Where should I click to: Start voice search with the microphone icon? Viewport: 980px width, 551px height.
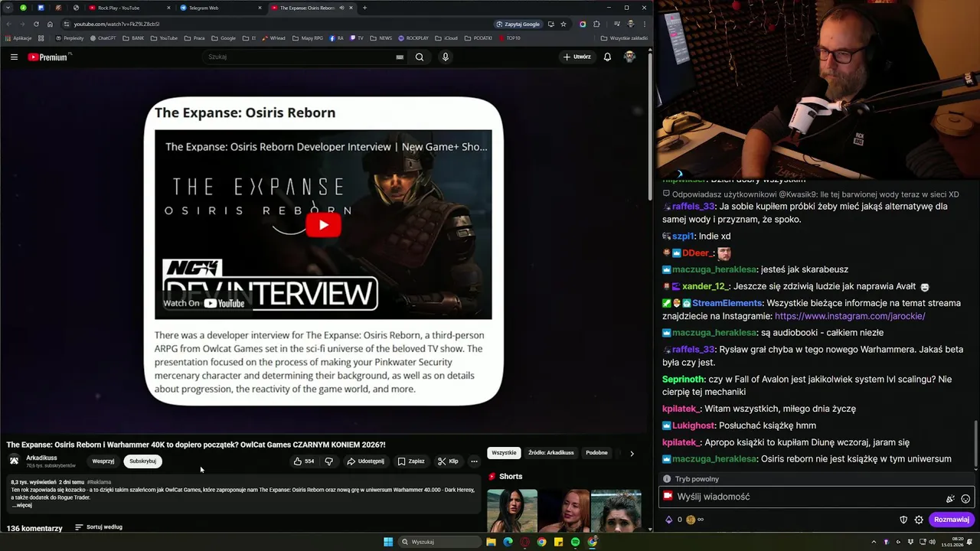click(445, 57)
